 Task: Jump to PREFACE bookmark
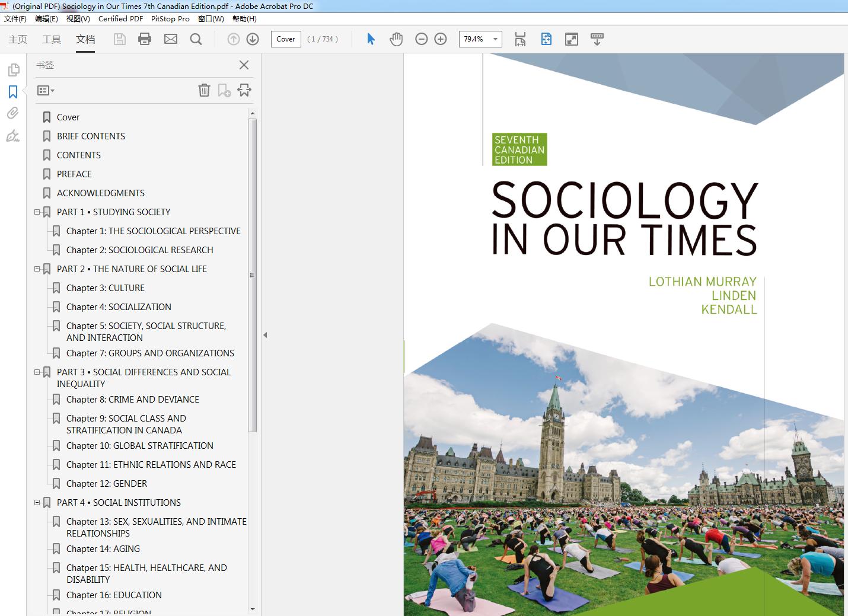(74, 174)
